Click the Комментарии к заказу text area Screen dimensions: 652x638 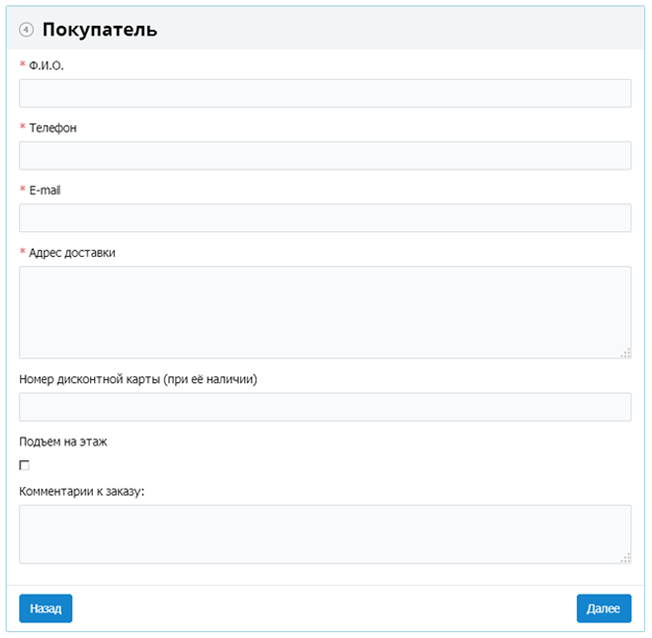(325, 534)
